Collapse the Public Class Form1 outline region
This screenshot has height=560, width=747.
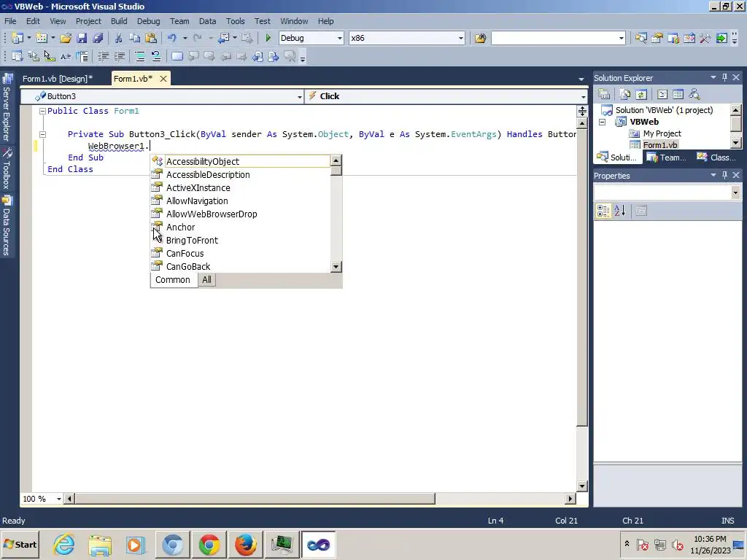pyautogui.click(x=42, y=111)
